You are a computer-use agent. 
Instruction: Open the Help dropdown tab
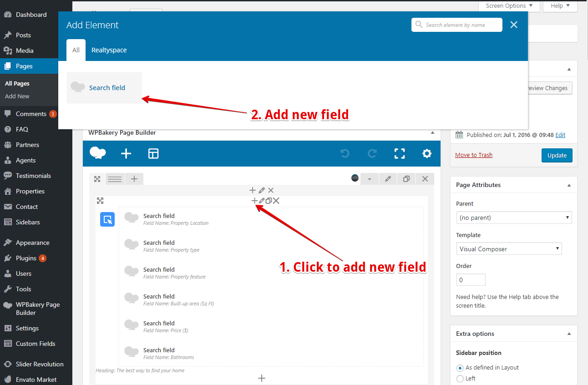click(561, 6)
